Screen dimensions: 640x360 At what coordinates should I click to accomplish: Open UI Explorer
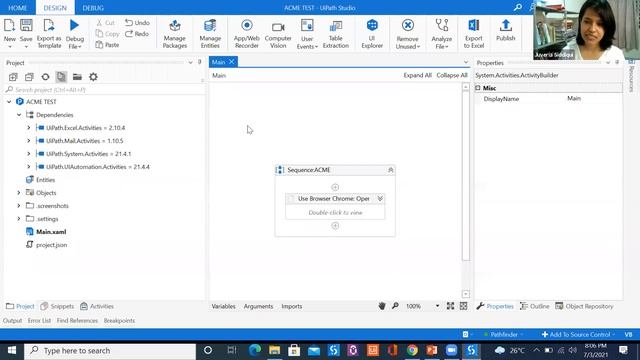tap(372, 34)
